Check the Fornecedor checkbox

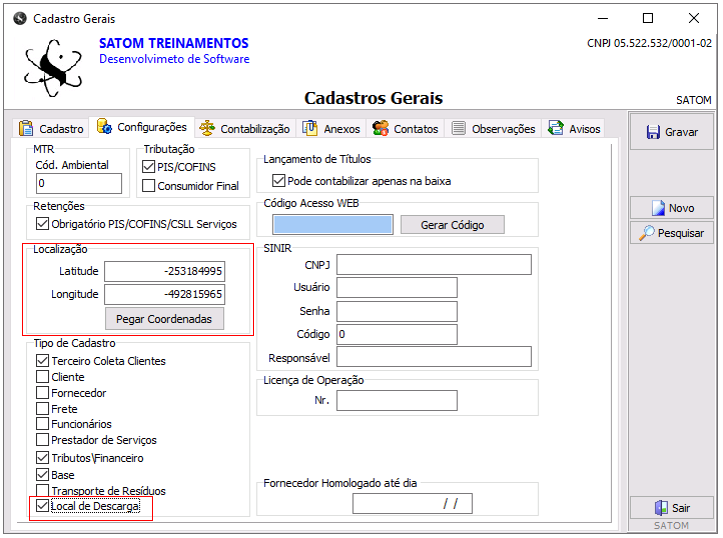point(42,393)
